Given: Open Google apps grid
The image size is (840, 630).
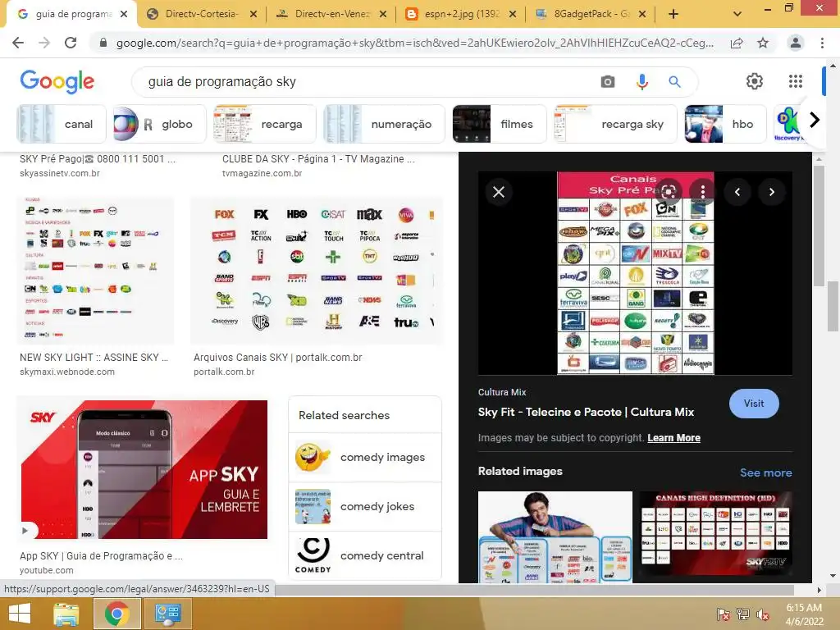Looking at the screenshot, I should click(796, 81).
